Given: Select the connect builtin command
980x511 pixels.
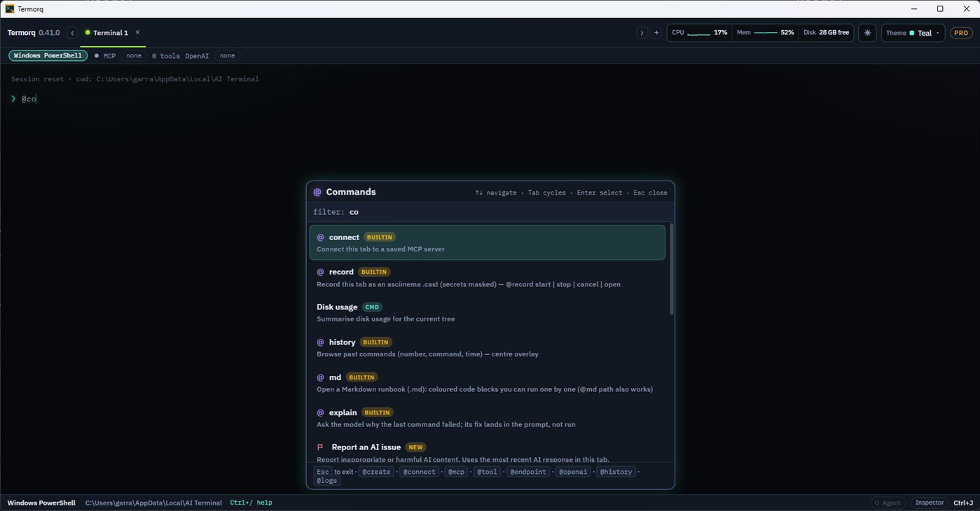Looking at the screenshot, I should pos(487,242).
